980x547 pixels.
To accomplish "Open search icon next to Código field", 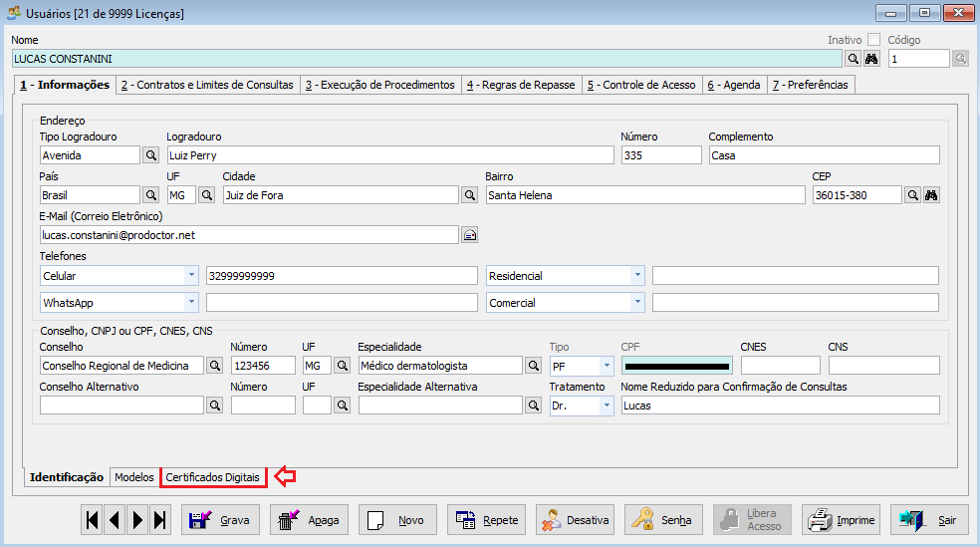I will click(x=961, y=59).
